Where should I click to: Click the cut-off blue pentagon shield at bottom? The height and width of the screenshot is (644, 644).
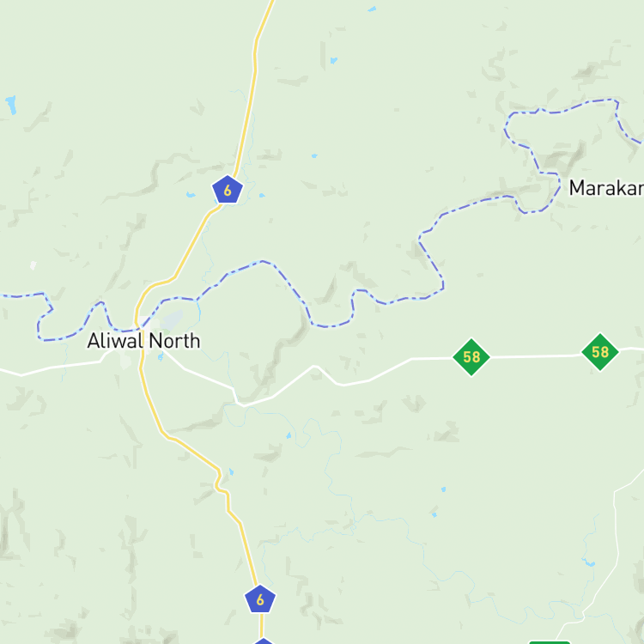click(263, 641)
